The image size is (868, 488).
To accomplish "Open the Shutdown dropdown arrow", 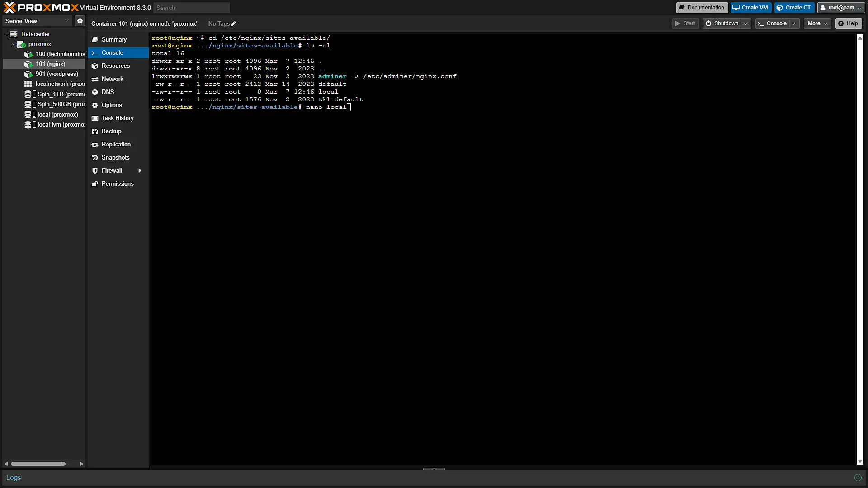I will point(745,23).
